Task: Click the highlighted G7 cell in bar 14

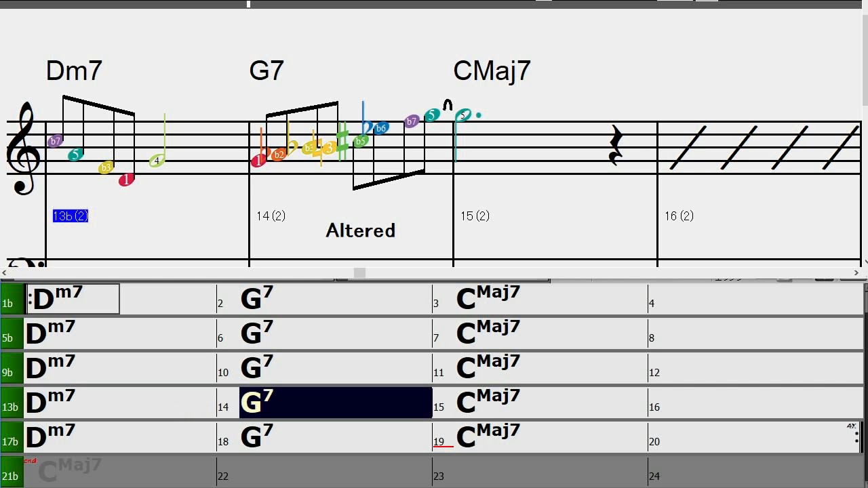Action: click(x=336, y=403)
